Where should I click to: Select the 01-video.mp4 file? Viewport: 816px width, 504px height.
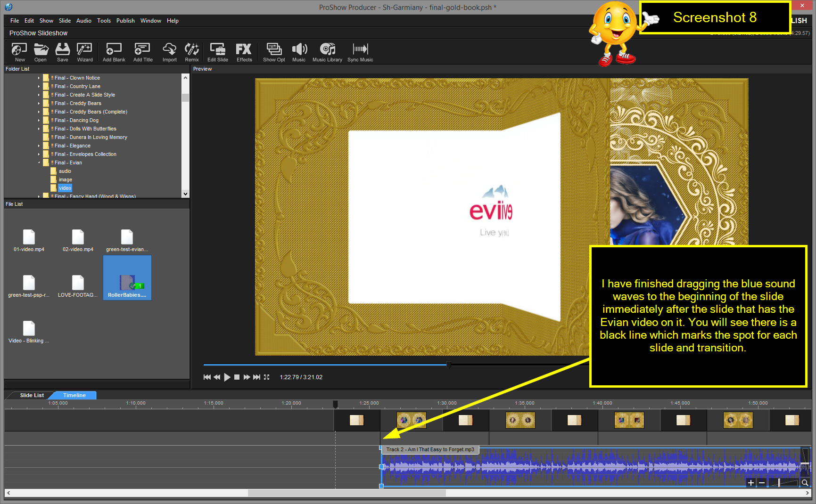point(29,241)
